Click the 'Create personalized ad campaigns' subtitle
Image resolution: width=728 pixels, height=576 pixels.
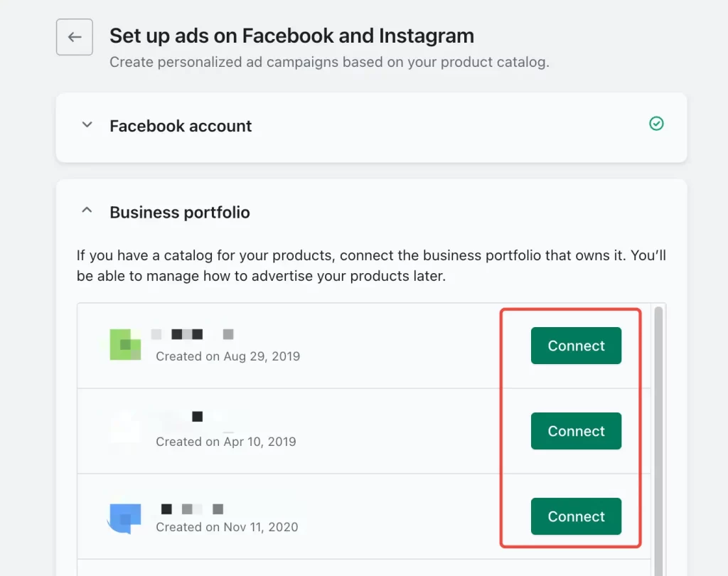(x=329, y=62)
